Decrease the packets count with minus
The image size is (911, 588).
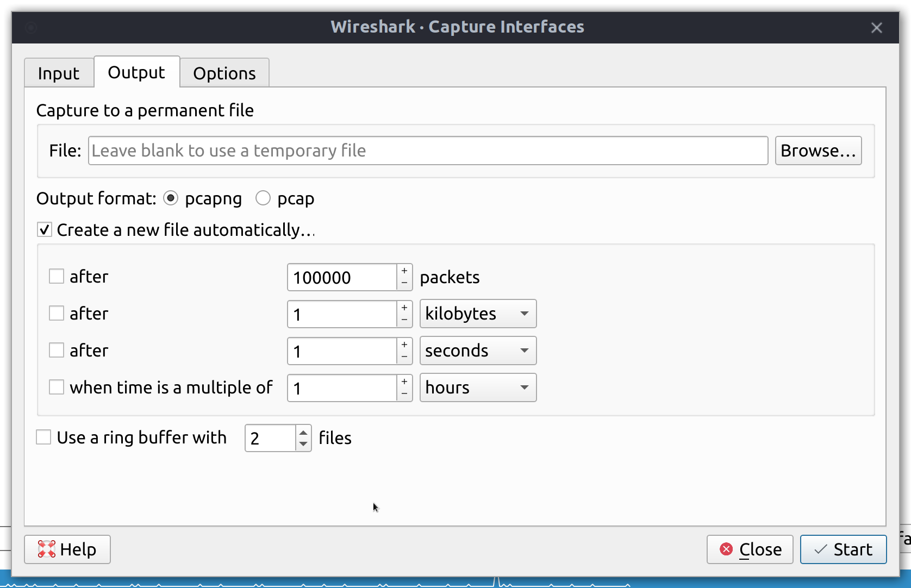click(x=404, y=284)
